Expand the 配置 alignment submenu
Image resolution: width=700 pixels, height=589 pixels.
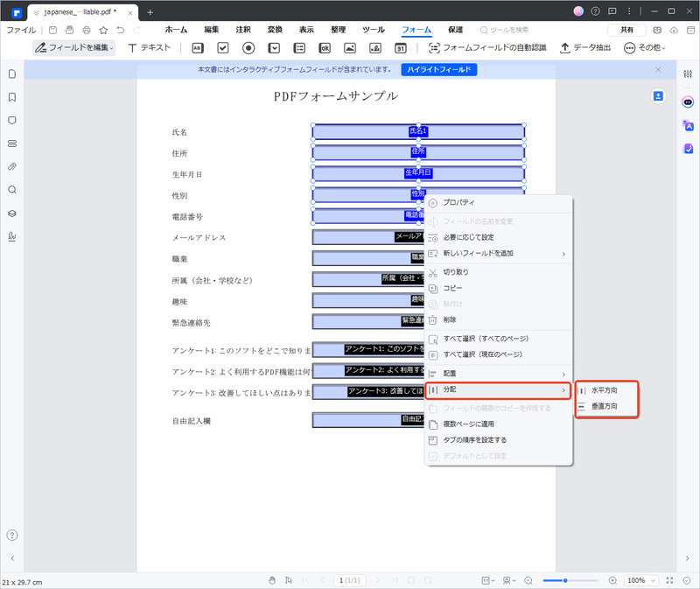(498, 374)
